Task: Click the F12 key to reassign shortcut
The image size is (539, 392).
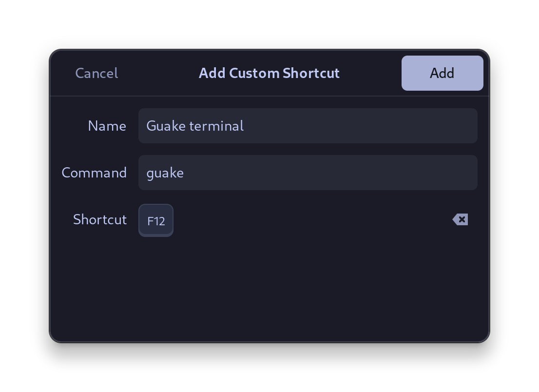Action: (156, 220)
